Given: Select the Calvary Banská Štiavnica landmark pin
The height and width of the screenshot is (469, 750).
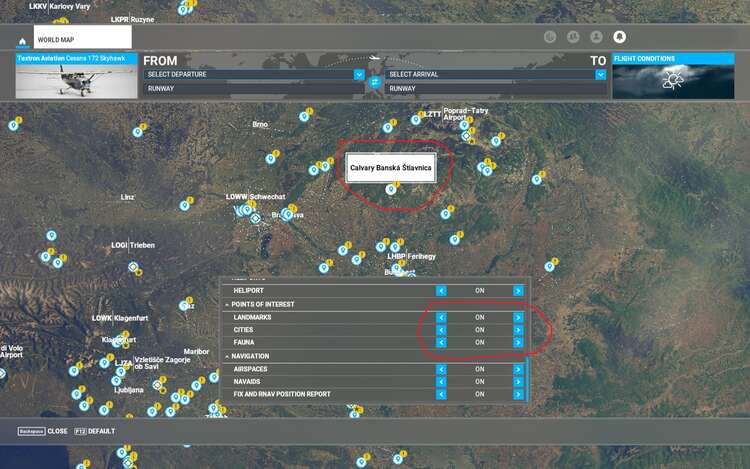Looking at the screenshot, I should (390, 188).
